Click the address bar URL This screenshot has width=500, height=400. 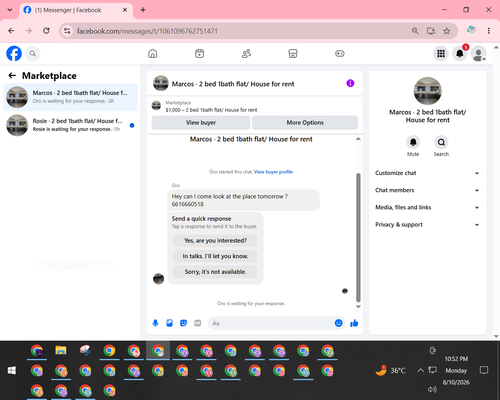[147, 31]
